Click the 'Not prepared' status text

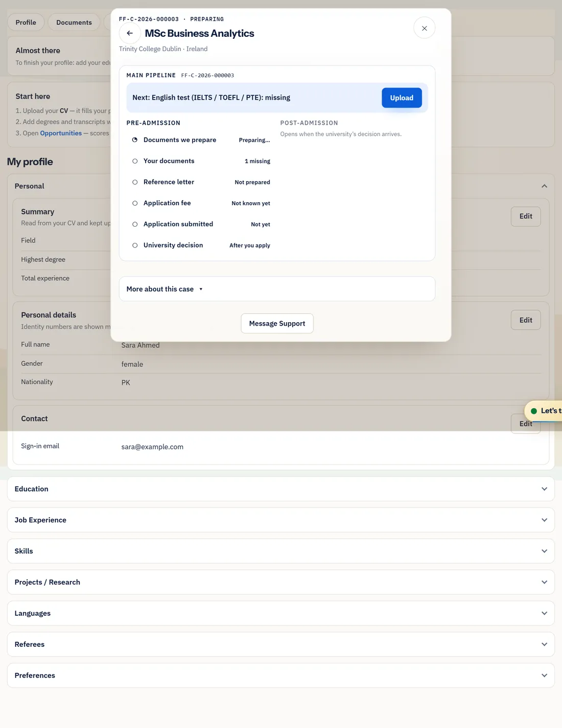252,182
